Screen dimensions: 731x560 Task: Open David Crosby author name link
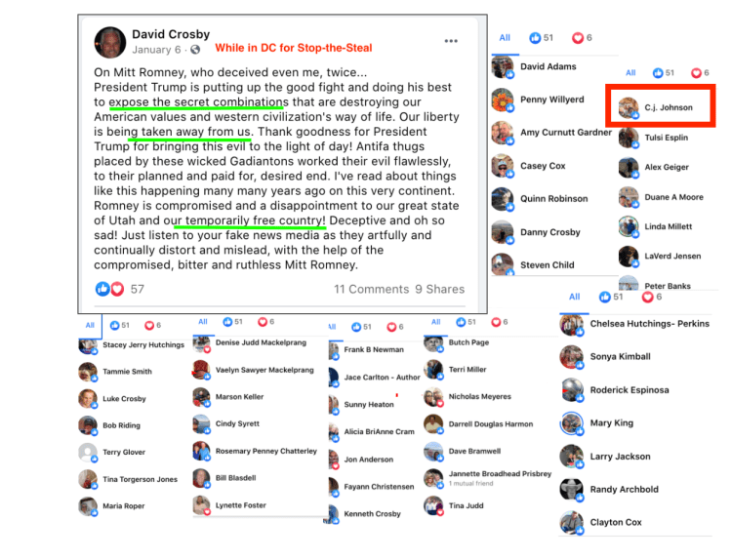coord(171,34)
